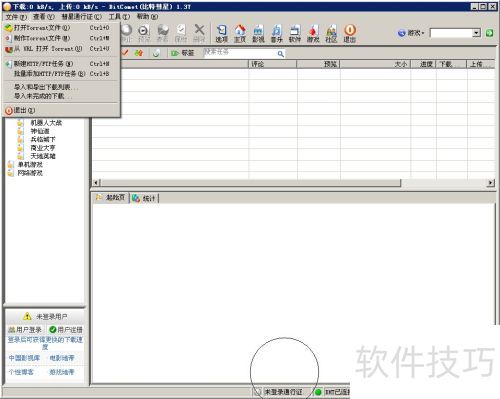Select 机器人大战 in the sidebar tree

[46, 123]
